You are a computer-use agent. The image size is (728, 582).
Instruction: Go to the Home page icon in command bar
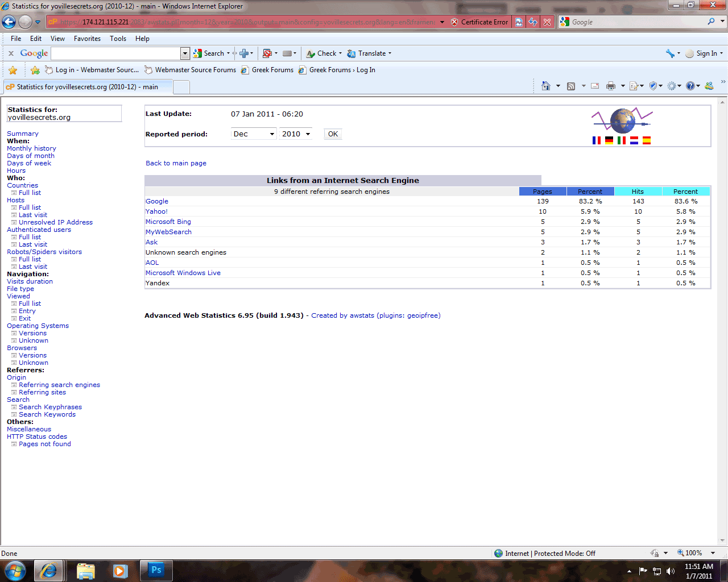pyautogui.click(x=546, y=86)
